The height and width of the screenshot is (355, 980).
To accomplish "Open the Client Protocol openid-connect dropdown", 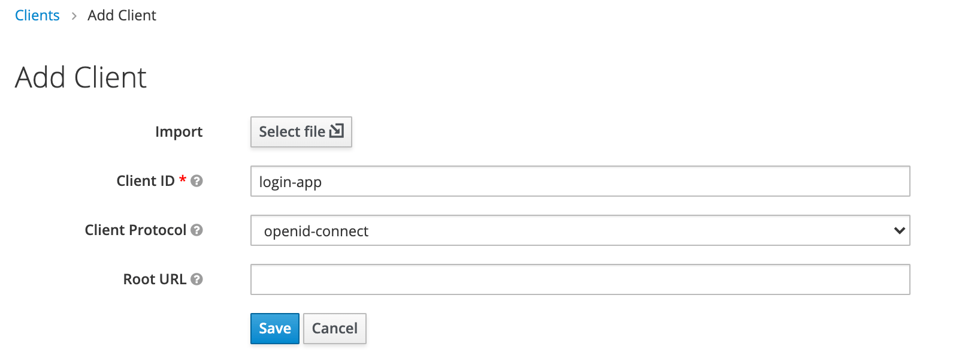I will [580, 230].
